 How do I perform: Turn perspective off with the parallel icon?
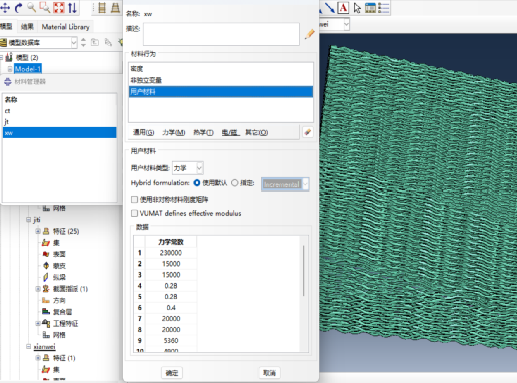pos(102,7)
